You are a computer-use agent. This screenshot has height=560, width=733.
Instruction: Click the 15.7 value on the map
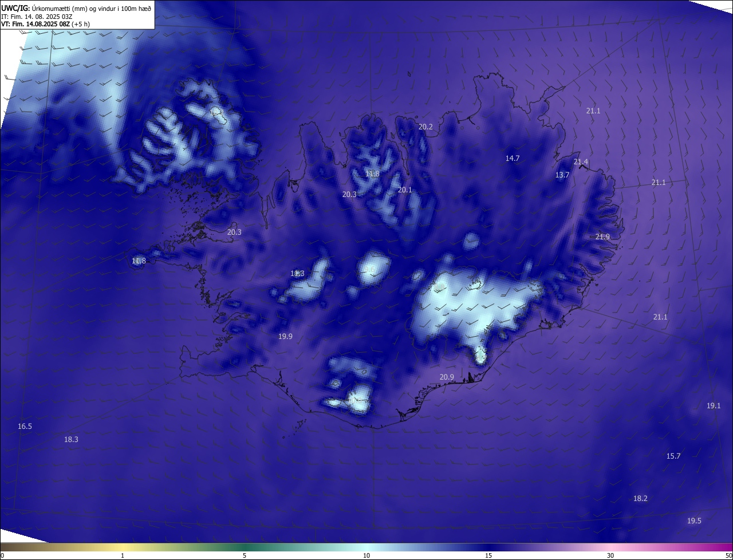pyautogui.click(x=673, y=456)
